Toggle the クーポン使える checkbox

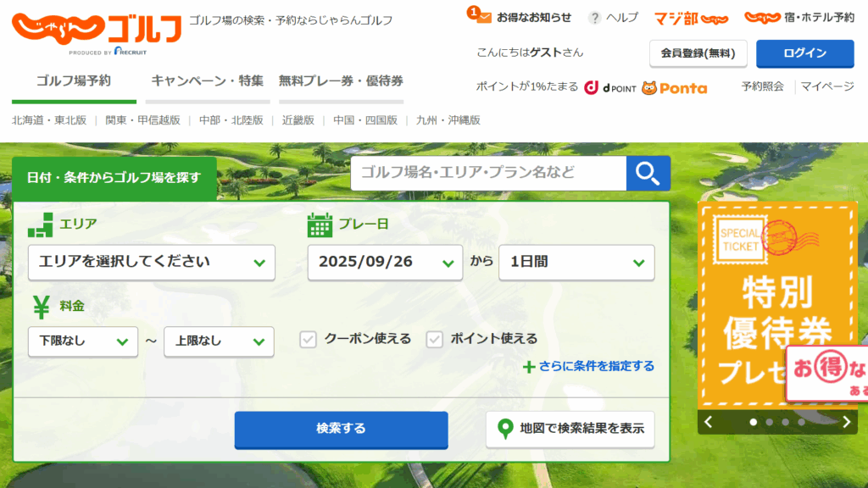tap(309, 339)
